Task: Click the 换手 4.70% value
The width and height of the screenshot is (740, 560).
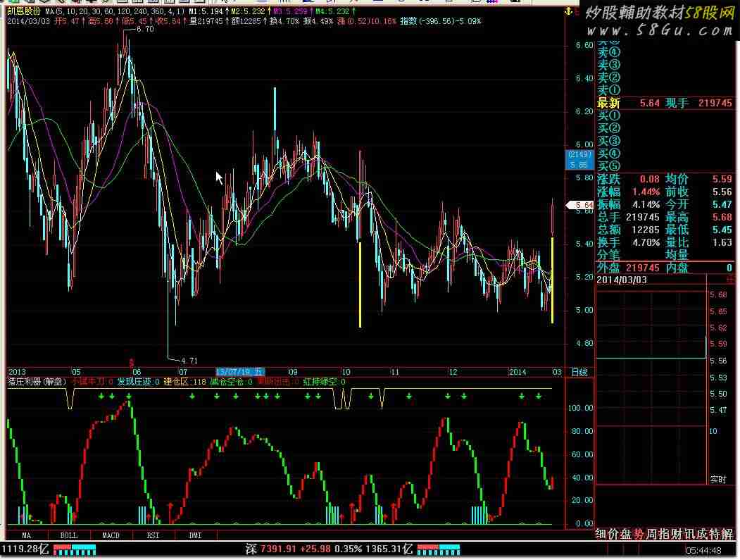Action: click(x=646, y=243)
